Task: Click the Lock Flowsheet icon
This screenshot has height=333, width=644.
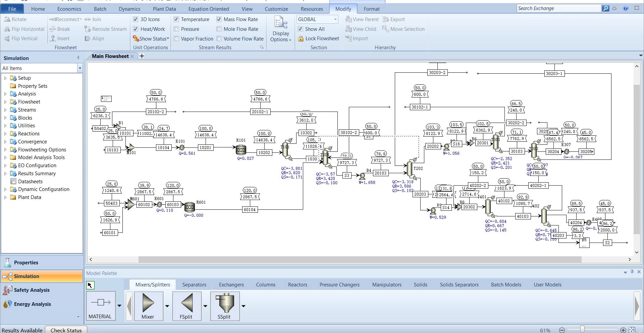Action: click(301, 39)
